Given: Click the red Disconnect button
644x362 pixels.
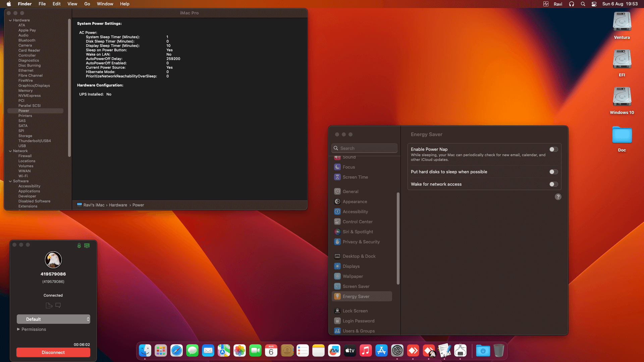Looking at the screenshot, I should pos(53,352).
